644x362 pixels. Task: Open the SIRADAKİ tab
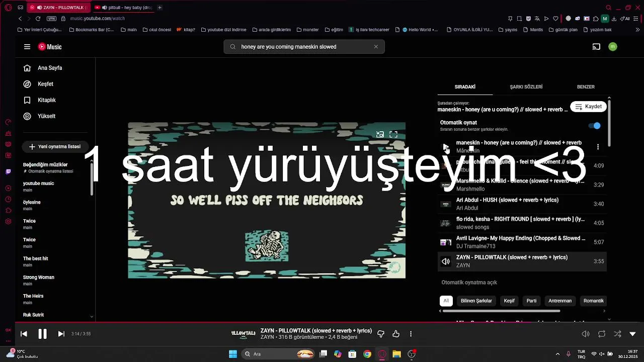[465, 87]
